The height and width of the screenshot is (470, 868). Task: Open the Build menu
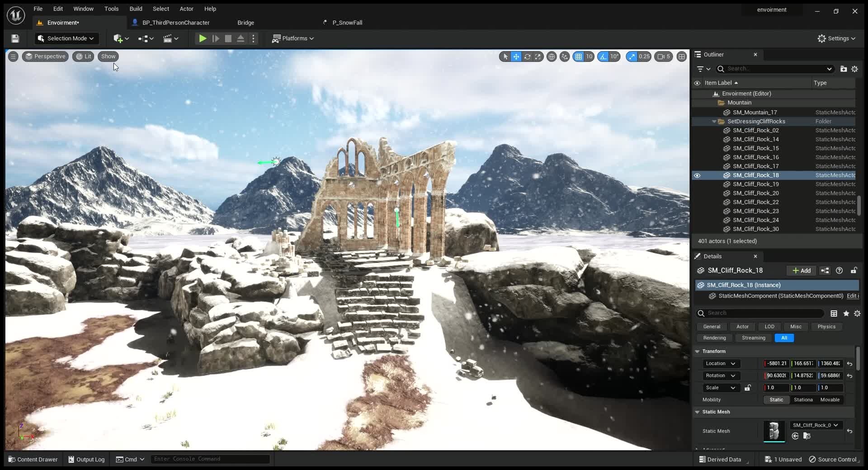[x=136, y=9]
